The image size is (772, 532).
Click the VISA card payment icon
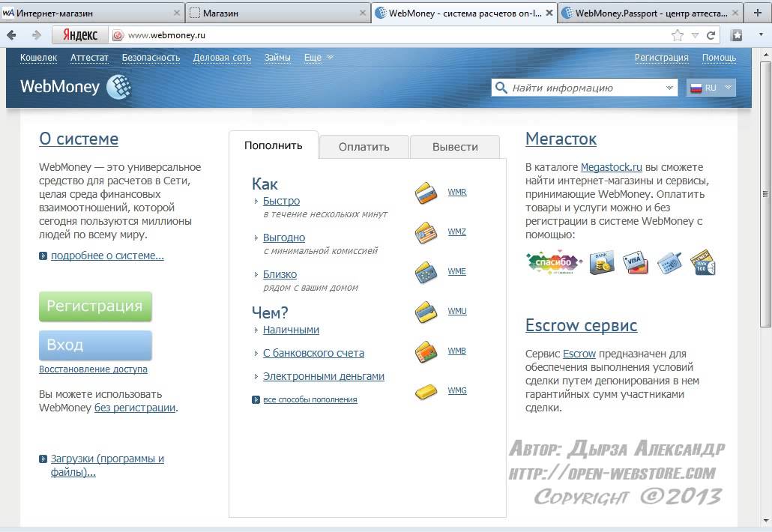click(635, 263)
